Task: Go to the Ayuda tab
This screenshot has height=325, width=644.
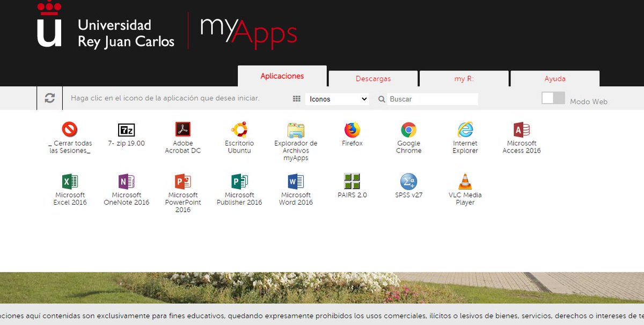Action: [555, 78]
